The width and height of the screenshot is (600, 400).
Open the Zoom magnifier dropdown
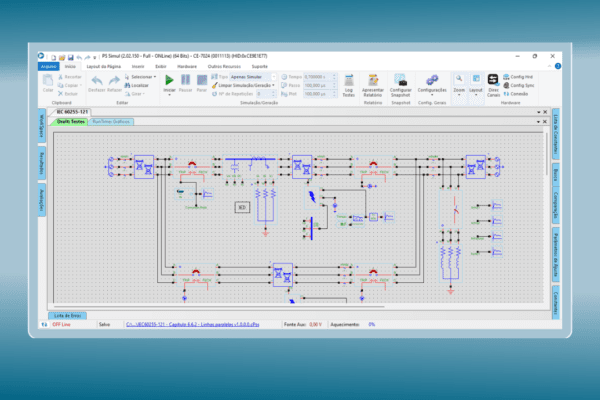point(459,85)
